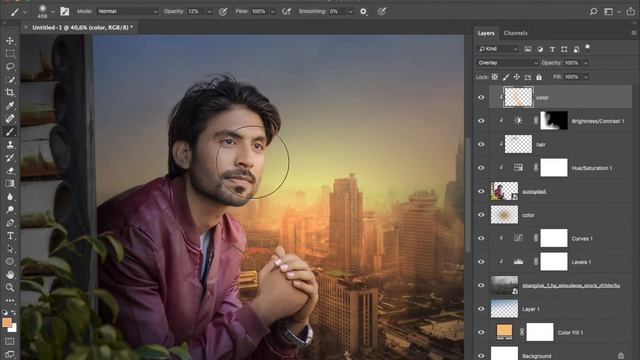
Task: Open the Flow dropdown arrow
Action: (x=273, y=12)
